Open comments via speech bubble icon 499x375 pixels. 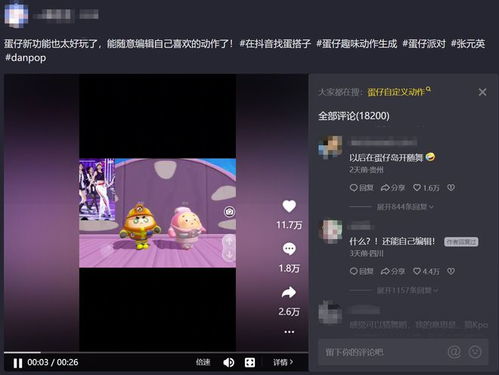click(289, 249)
